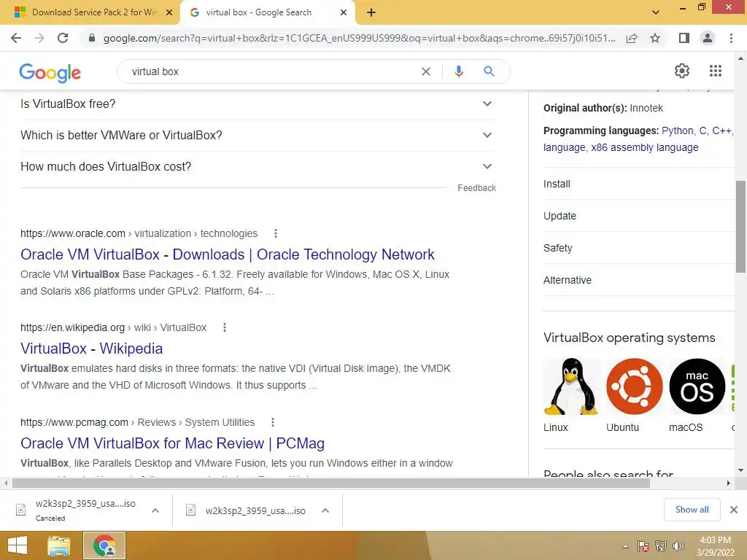Open the side panel icon
The height and width of the screenshot is (560, 747).
coord(684,38)
